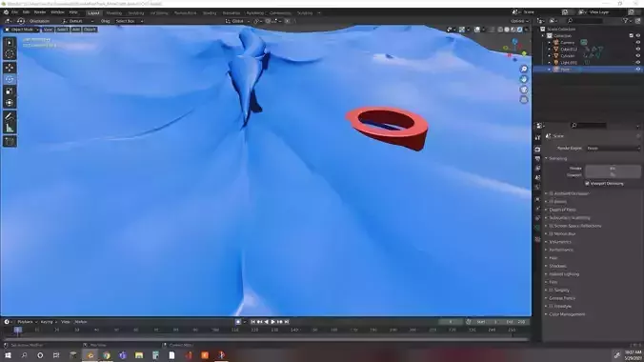Switch to the Modeling workspace tab

click(x=113, y=13)
